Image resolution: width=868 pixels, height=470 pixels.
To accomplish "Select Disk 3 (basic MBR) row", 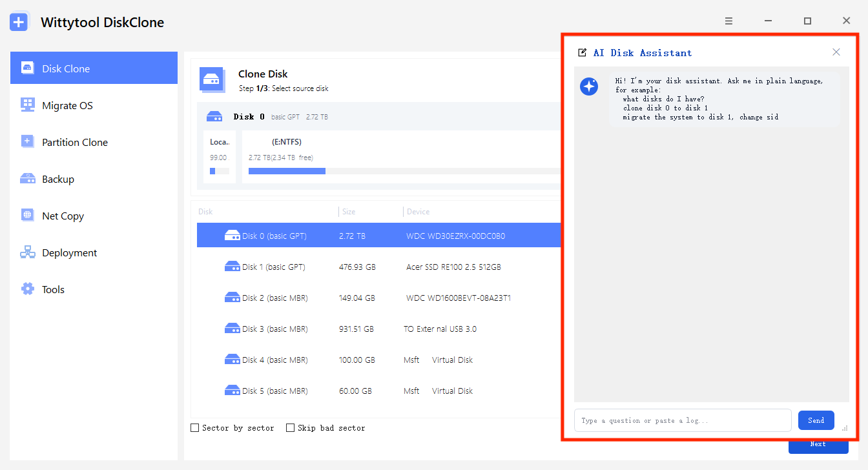I will pos(379,329).
